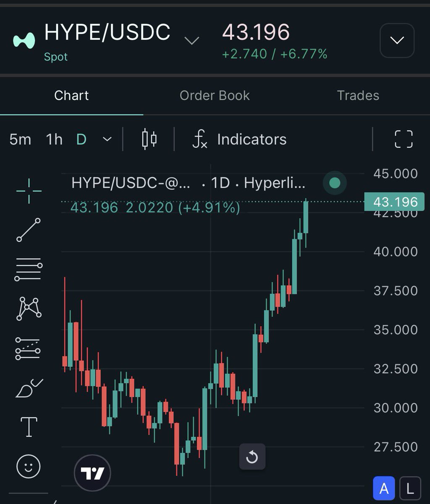
Task: Click the Spot market label
Action: [56, 57]
